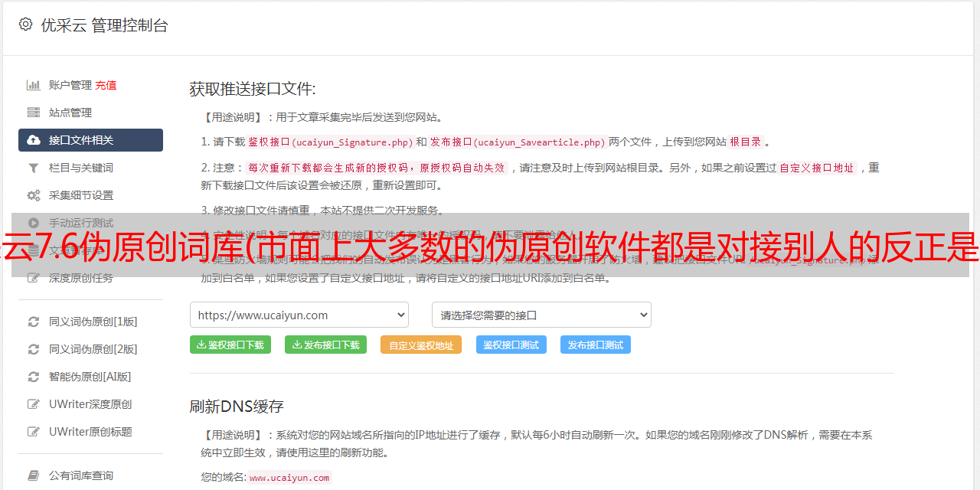The image size is (980, 490).
Task: Open 智能伪原创[AI版] tool
Action: click(90, 377)
